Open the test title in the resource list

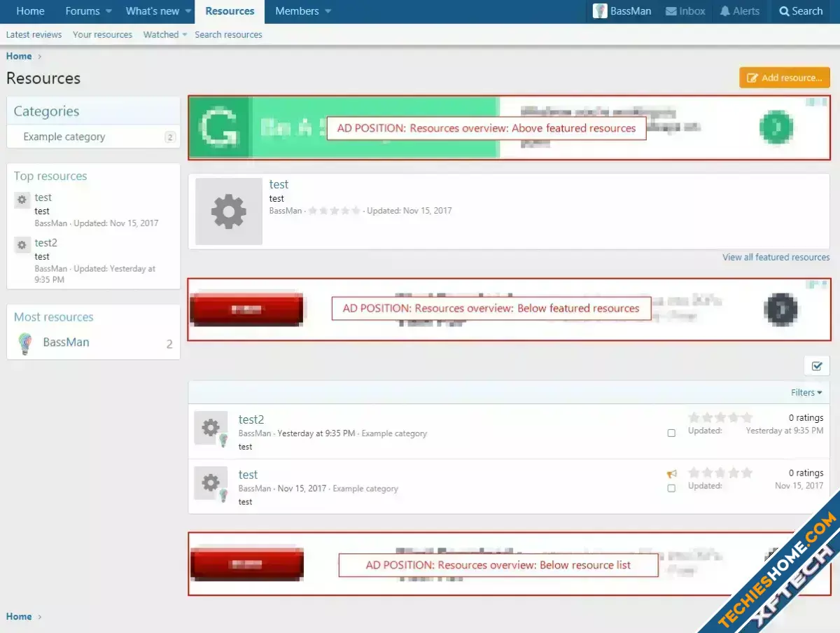point(248,475)
